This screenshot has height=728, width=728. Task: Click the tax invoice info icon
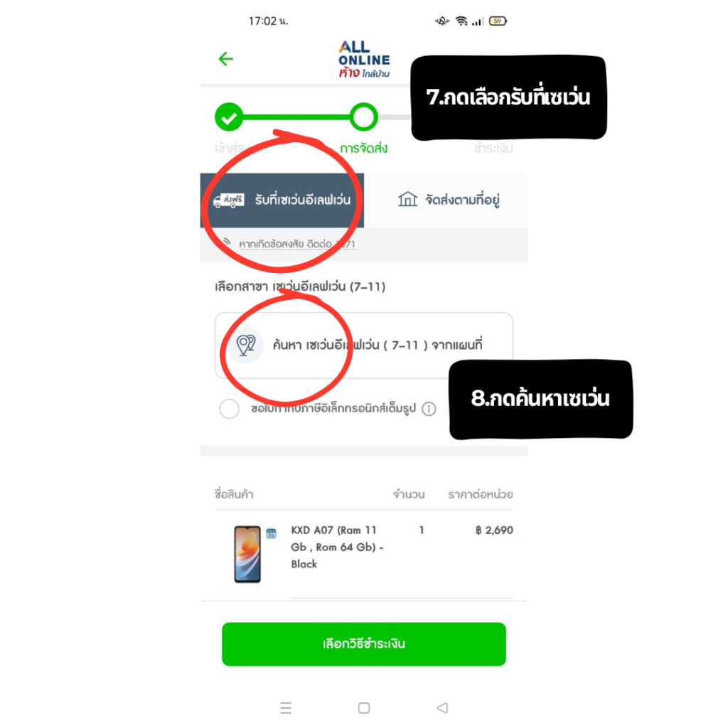pyautogui.click(x=429, y=409)
